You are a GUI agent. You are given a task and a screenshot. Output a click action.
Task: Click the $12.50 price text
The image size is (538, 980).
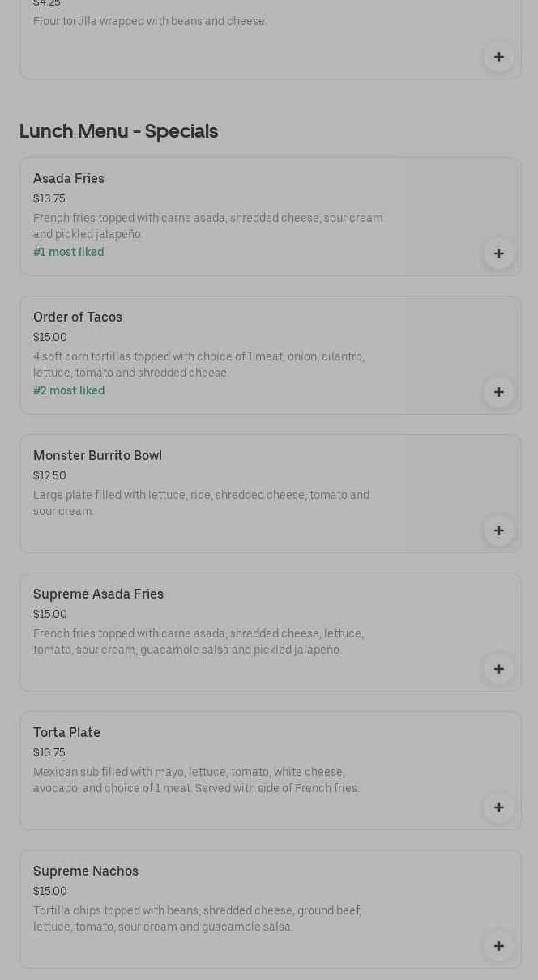pos(49,475)
